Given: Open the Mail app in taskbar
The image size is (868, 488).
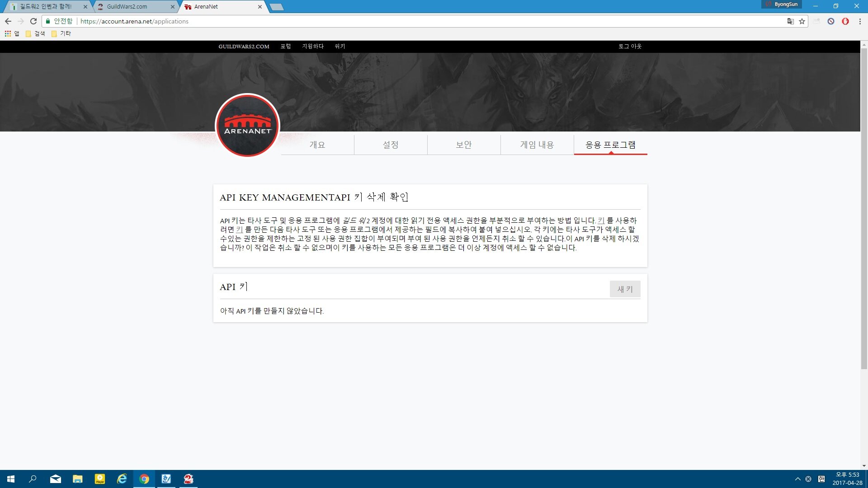Looking at the screenshot, I should click(55, 479).
